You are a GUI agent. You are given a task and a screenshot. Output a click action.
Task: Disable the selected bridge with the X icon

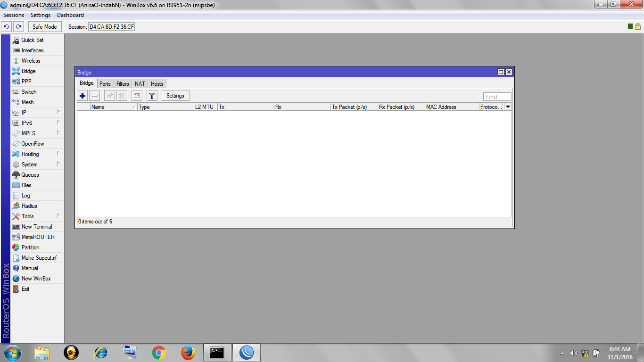(x=122, y=95)
